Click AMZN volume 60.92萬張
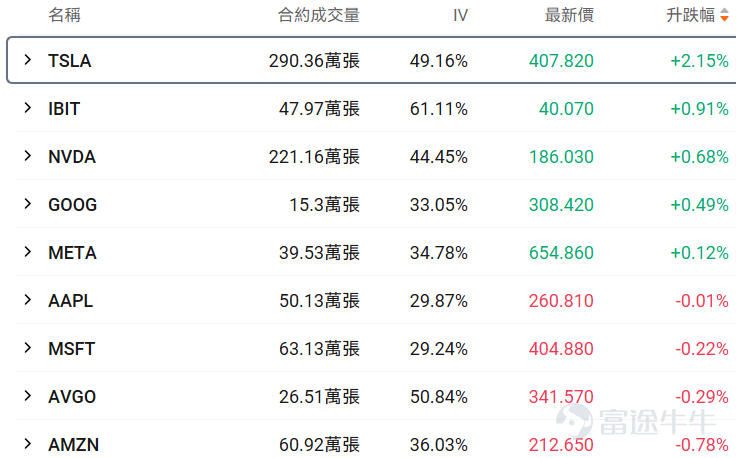Screen dimensions: 736x458 point(319,444)
